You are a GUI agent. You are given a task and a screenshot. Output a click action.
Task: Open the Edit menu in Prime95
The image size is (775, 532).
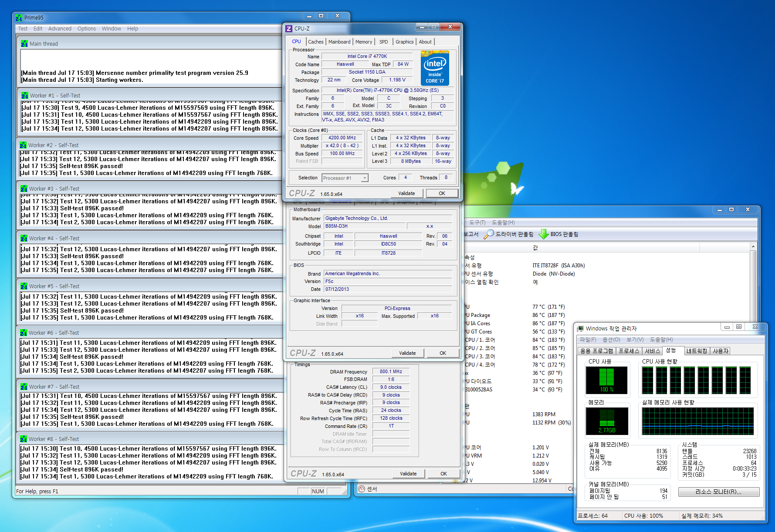38,29
